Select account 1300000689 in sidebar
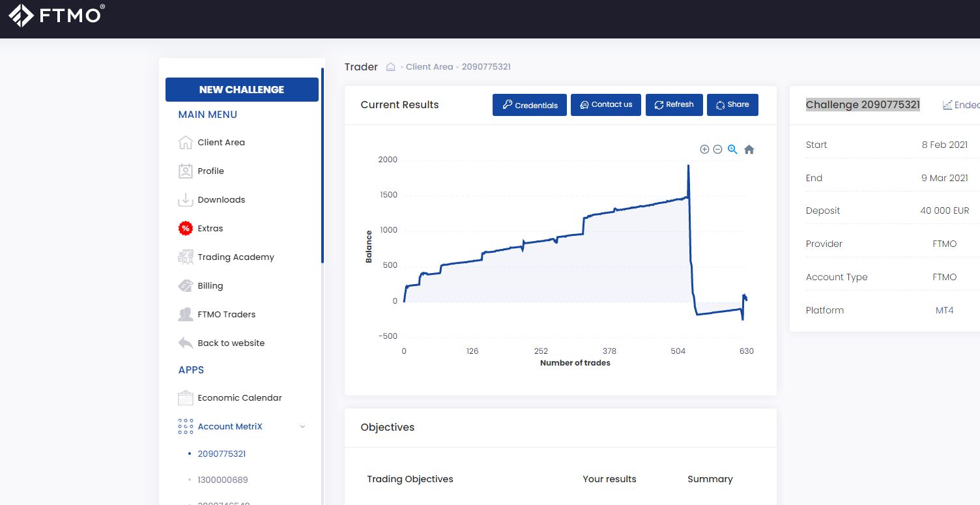Image resolution: width=980 pixels, height=505 pixels. tap(223, 480)
